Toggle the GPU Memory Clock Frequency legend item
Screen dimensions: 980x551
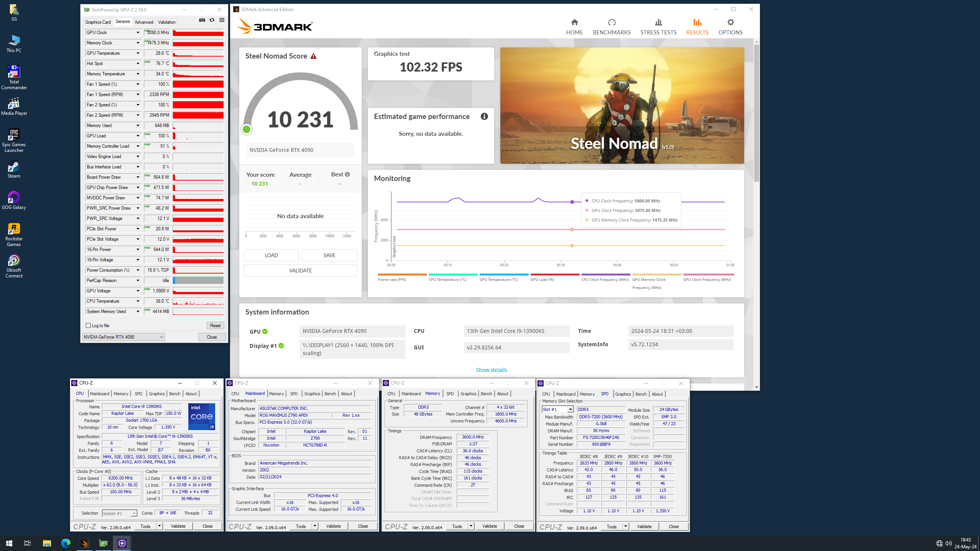(657, 281)
